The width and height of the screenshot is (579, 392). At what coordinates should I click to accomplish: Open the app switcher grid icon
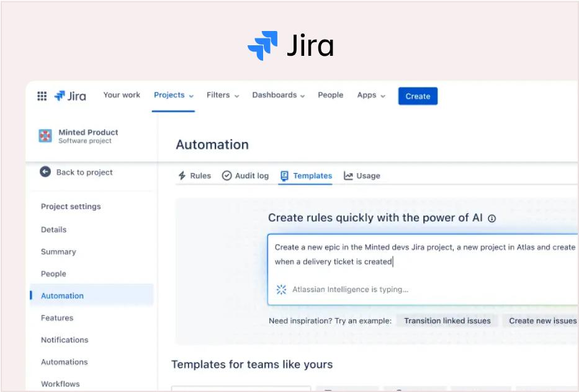[42, 96]
